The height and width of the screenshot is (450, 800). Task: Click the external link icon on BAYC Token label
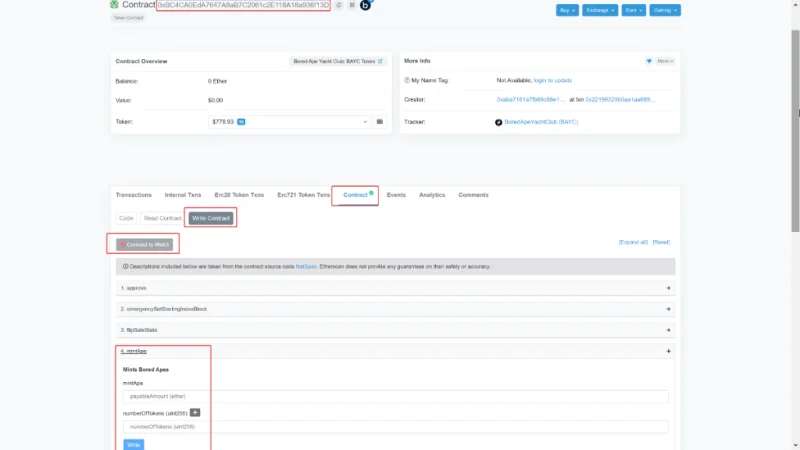coord(380,61)
